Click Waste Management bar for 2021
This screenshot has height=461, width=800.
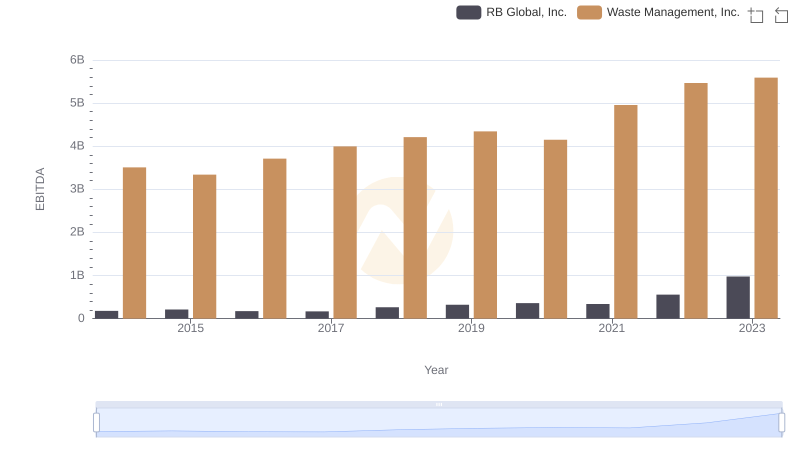(x=626, y=212)
